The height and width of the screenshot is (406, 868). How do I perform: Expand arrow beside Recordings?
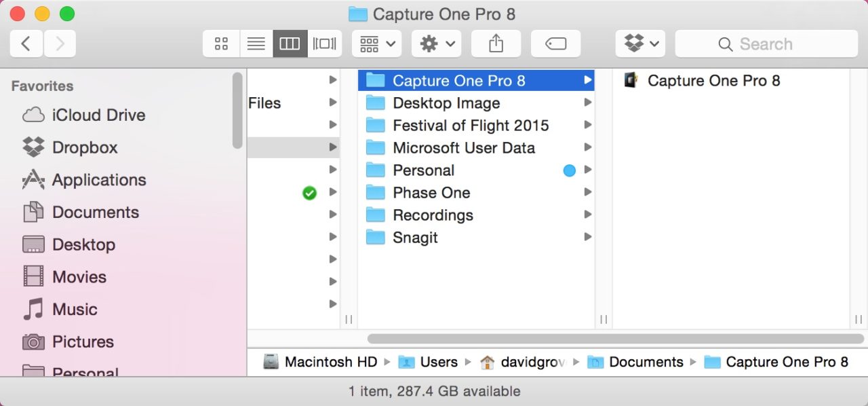[588, 215]
